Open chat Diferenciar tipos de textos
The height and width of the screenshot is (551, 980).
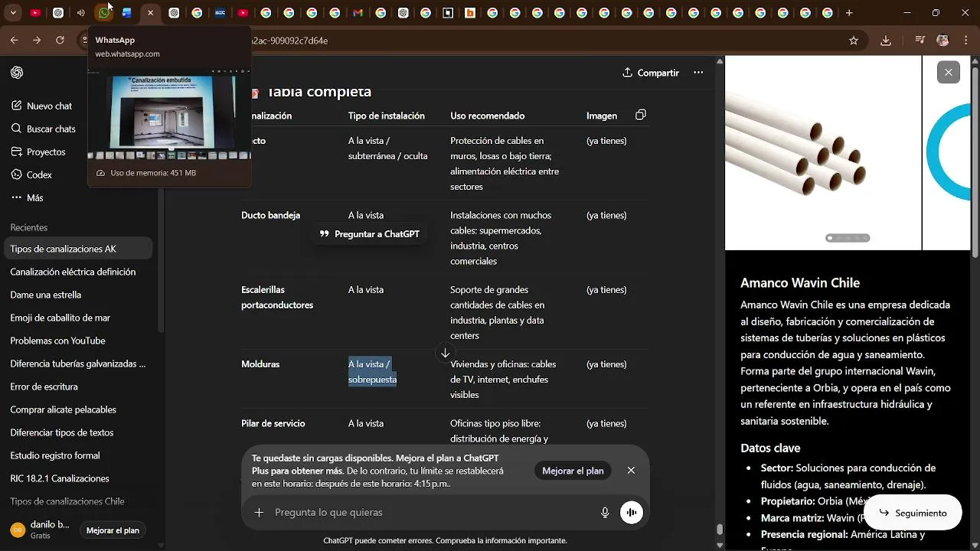point(79,432)
